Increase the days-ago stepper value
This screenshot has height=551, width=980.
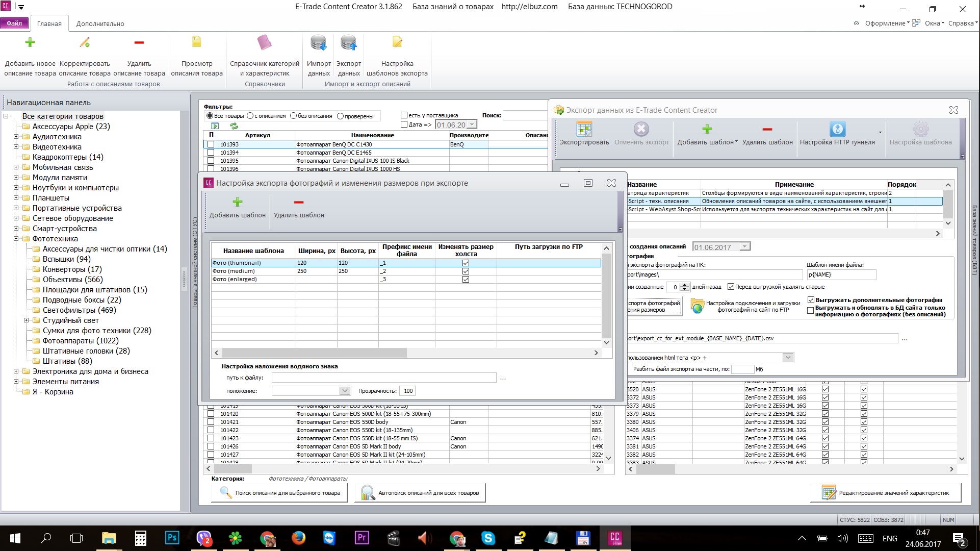pos(685,285)
